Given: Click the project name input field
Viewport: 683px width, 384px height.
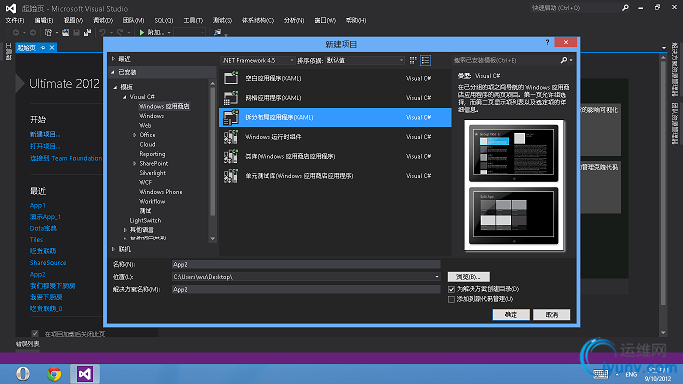Looking at the screenshot, I should 306,264.
